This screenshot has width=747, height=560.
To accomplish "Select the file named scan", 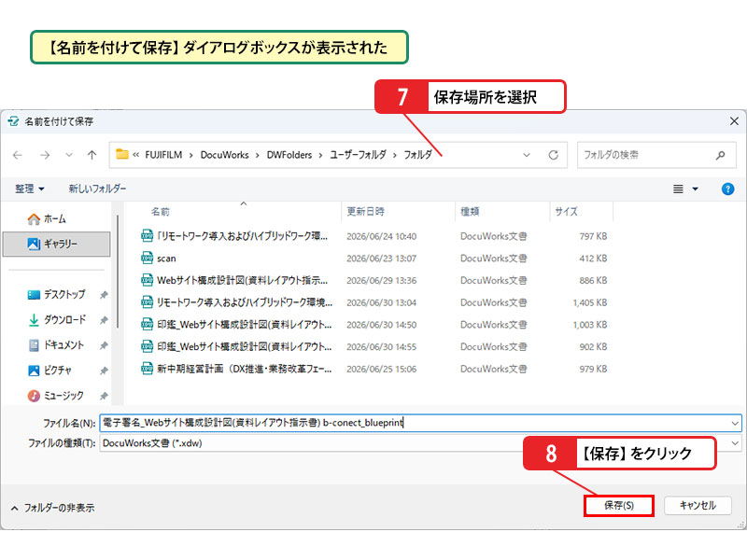I will 166,259.
